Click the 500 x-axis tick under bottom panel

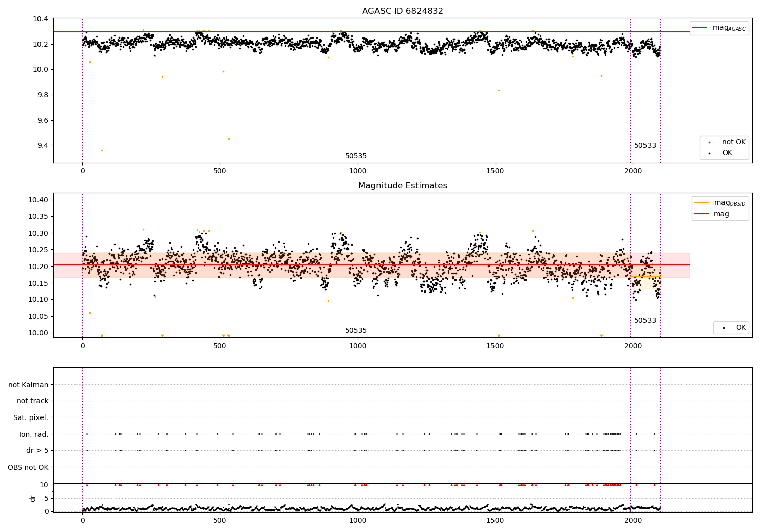220,520
